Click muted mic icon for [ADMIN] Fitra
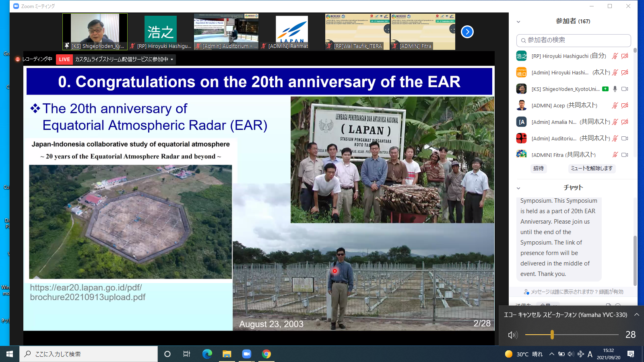This screenshot has width=644, height=362. (x=615, y=154)
